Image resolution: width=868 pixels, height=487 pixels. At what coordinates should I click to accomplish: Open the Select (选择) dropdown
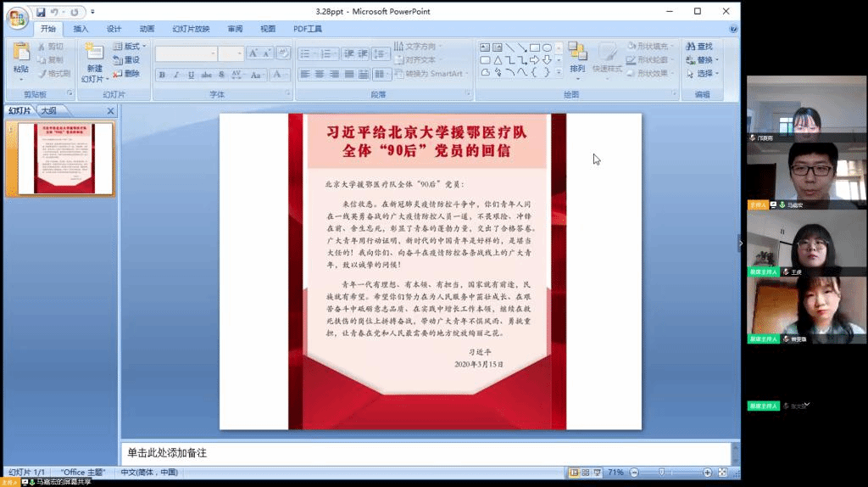[704, 74]
